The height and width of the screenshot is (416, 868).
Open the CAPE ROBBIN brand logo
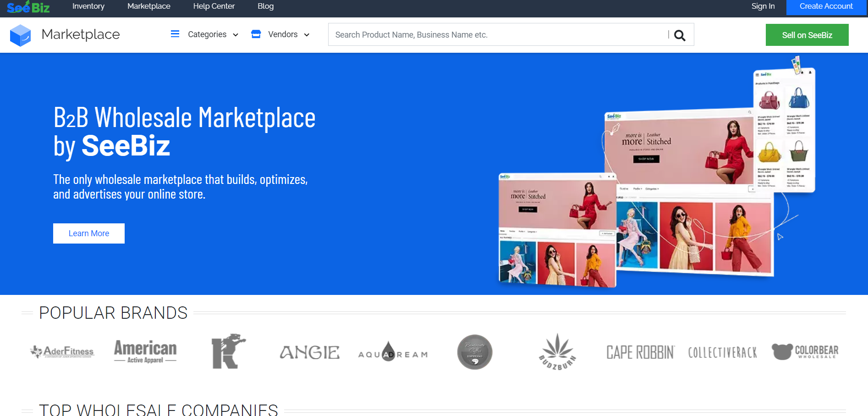pos(640,352)
